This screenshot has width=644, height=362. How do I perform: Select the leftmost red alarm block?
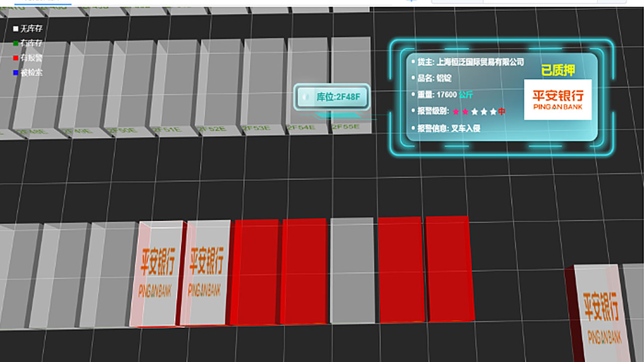point(255,271)
